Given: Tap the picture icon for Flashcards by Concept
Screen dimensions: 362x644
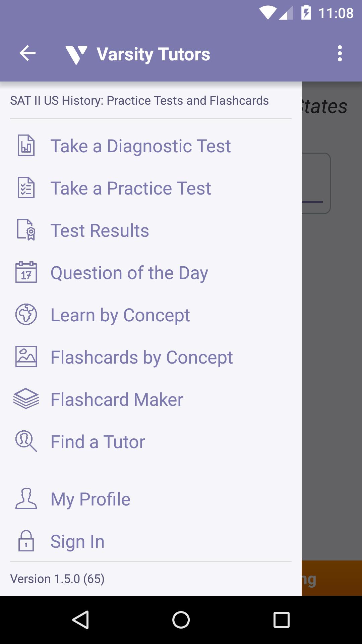Looking at the screenshot, I should (26, 357).
